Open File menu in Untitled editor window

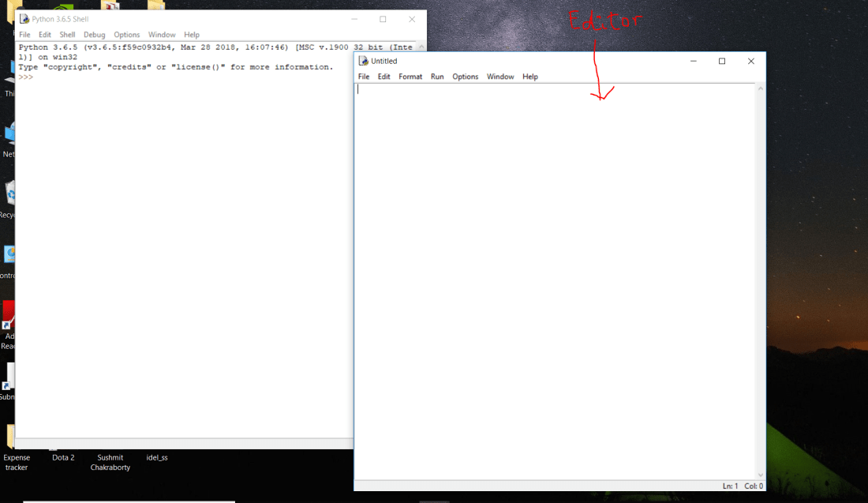click(x=364, y=77)
